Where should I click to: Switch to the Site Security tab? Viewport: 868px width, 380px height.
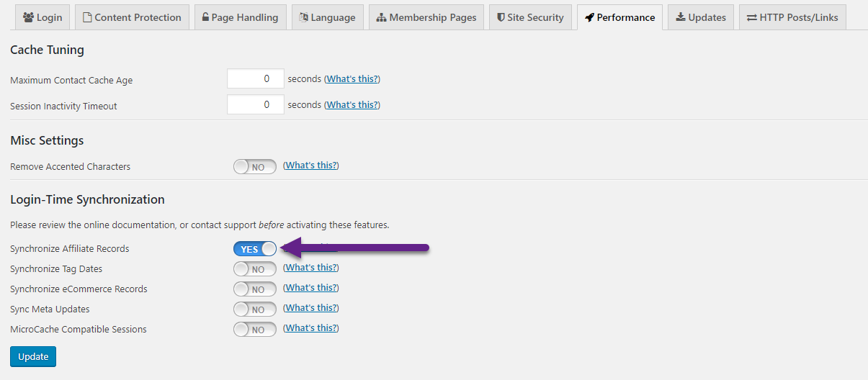pos(530,17)
